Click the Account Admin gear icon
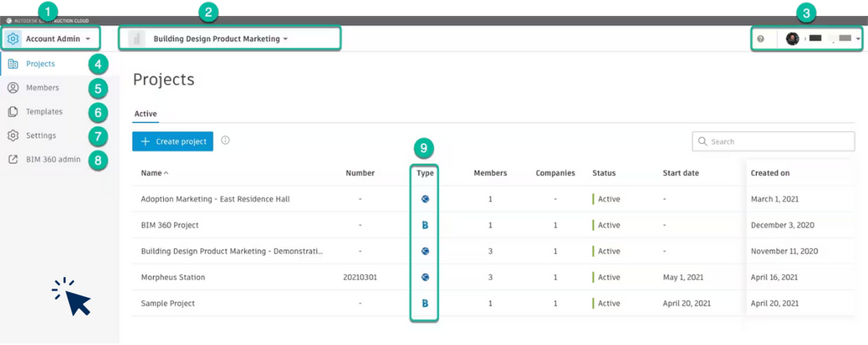This screenshot has width=868, height=345. (x=13, y=39)
